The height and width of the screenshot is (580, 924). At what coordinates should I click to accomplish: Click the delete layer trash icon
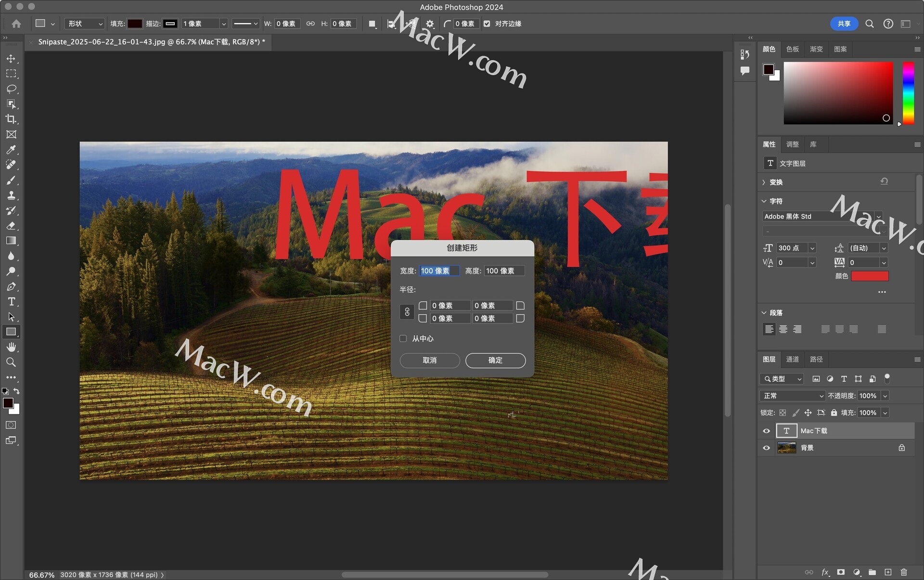tap(904, 572)
